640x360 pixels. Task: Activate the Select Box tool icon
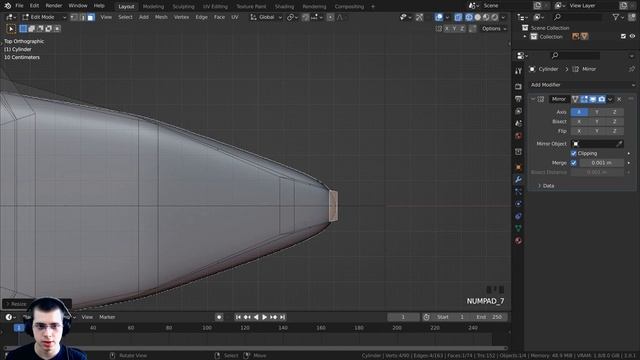click(11, 29)
